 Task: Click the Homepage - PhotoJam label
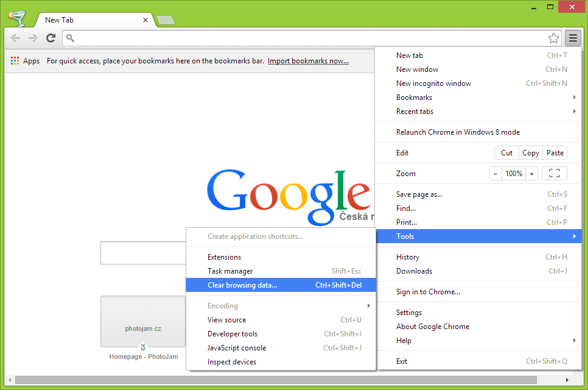point(144,356)
